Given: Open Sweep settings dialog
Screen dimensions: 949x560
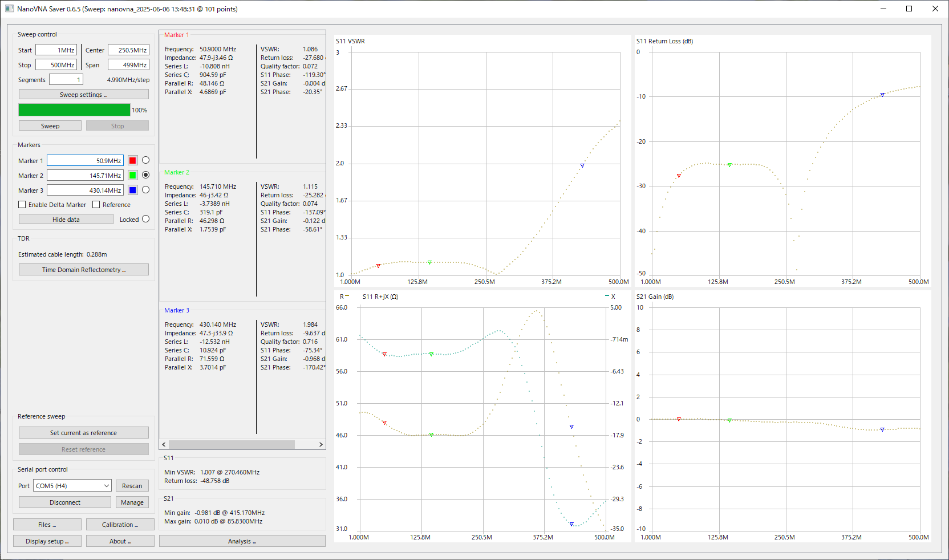Looking at the screenshot, I should click(x=84, y=95).
